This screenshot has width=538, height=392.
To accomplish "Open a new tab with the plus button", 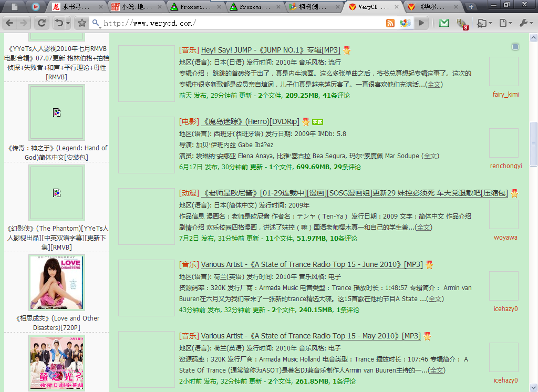I will (x=471, y=7).
